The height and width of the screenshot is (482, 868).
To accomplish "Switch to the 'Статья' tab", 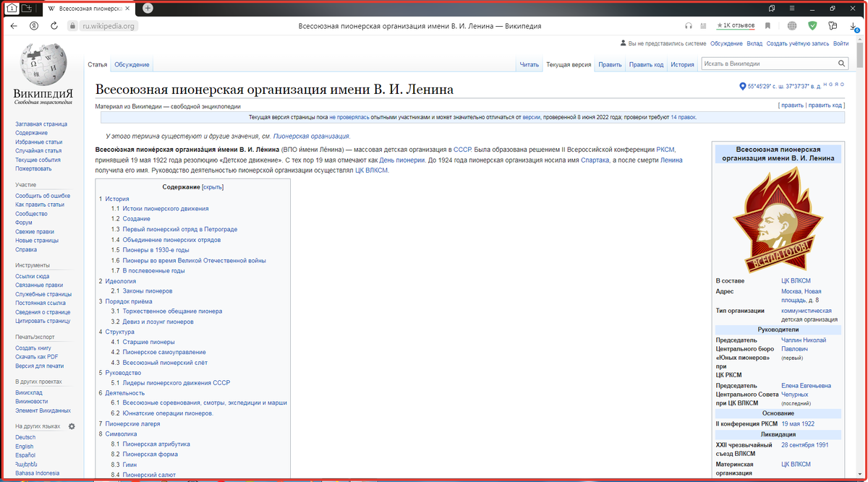I will point(98,64).
